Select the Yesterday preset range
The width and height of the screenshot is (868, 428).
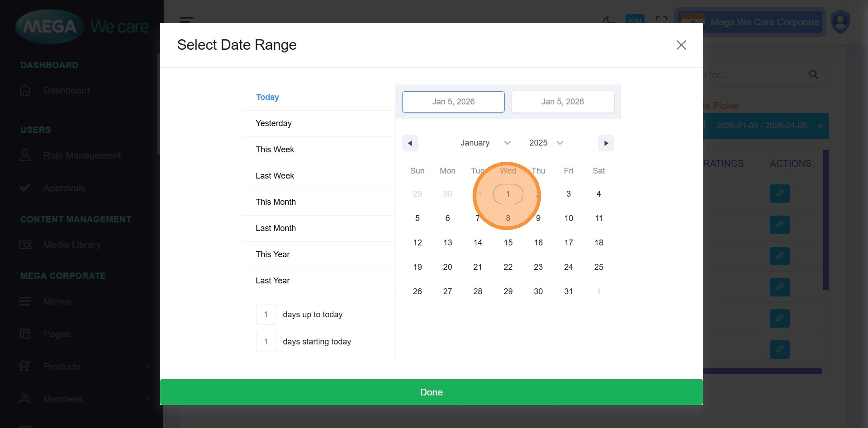(274, 123)
